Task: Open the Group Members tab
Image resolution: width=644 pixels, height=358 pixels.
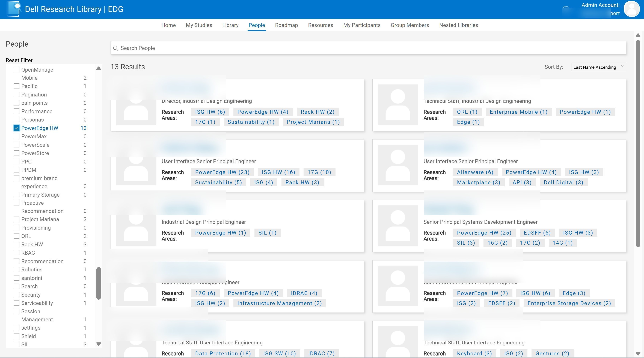Action: coord(410,25)
